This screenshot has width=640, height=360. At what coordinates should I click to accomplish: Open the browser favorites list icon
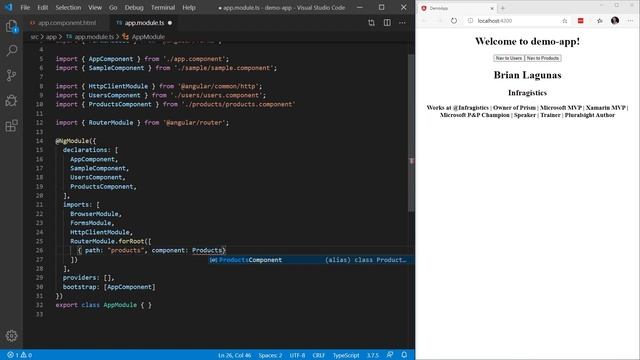599,21
